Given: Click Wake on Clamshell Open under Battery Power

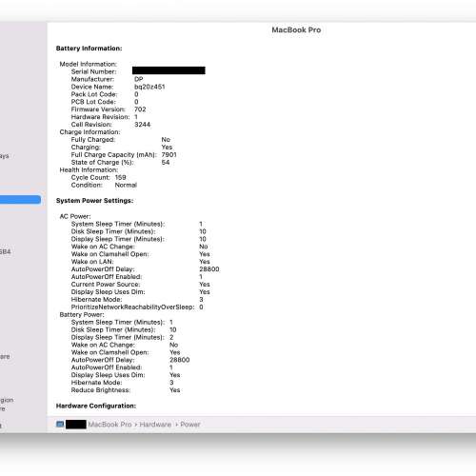Looking at the screenshot, I should coord(109,352).
